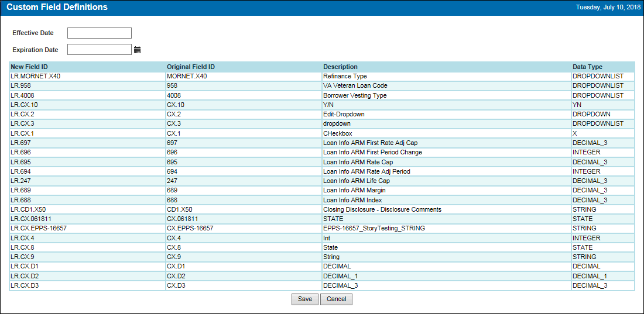The height and width of the screenshot is (314, 644).
Task: Click the CHeckbox description cell
Action: click(x=447, y=133)
